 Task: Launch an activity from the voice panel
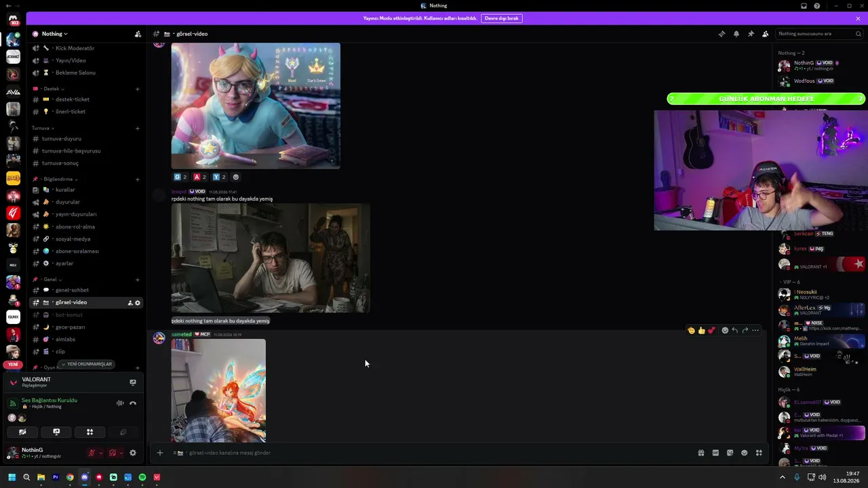(90, 432)
